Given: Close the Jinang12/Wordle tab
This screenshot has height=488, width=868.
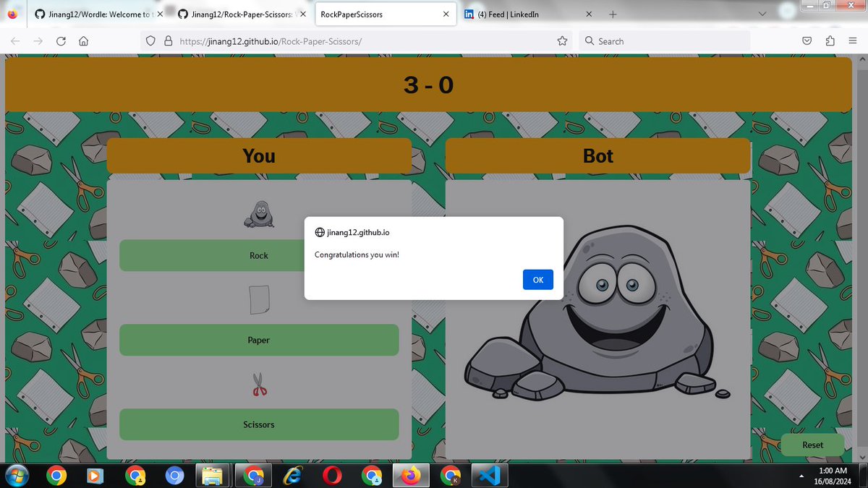Looking at the screenshot, I should coord(160,14).
